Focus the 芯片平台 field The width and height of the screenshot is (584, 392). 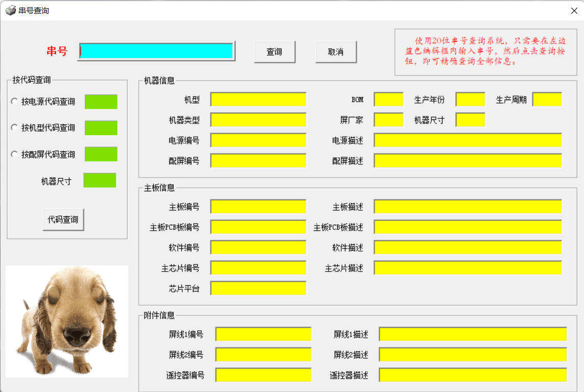click(x=259, y=288)
